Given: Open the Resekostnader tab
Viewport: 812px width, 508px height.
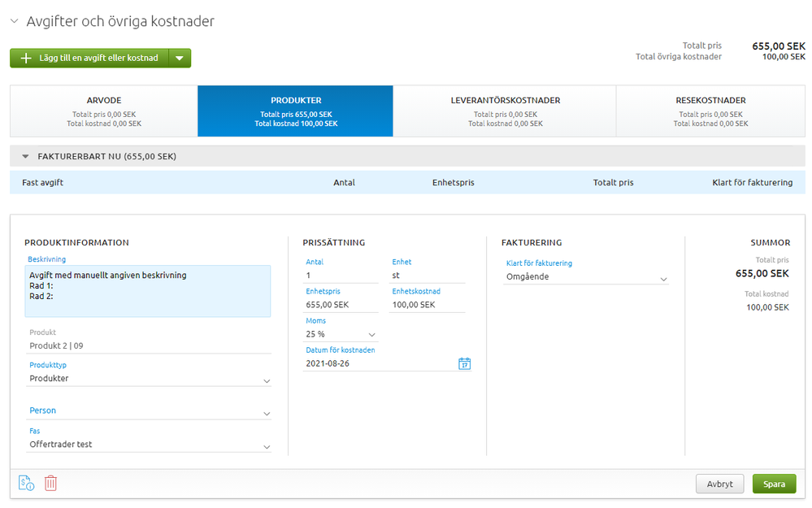Looking at the screenshot, I should [x=710, y=111].
